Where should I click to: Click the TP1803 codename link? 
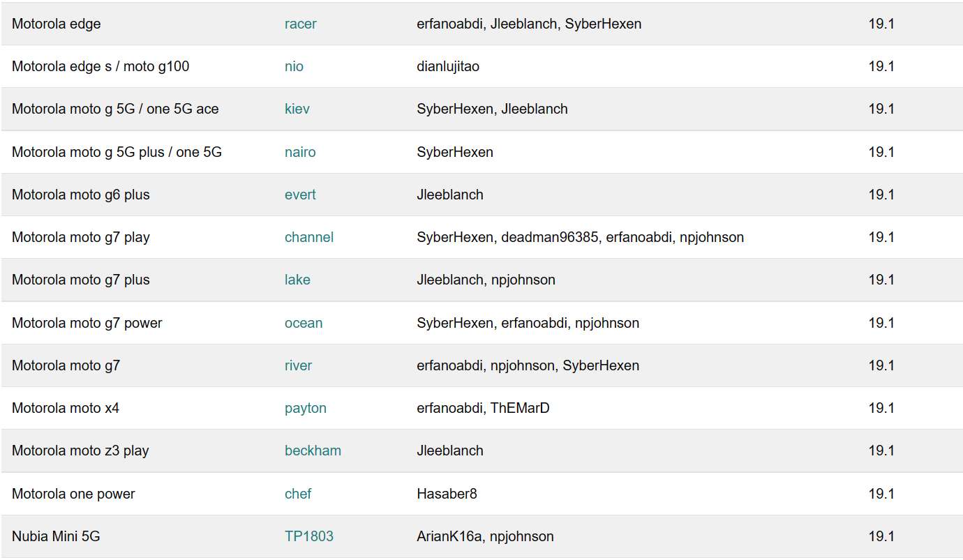coord(309,536)
